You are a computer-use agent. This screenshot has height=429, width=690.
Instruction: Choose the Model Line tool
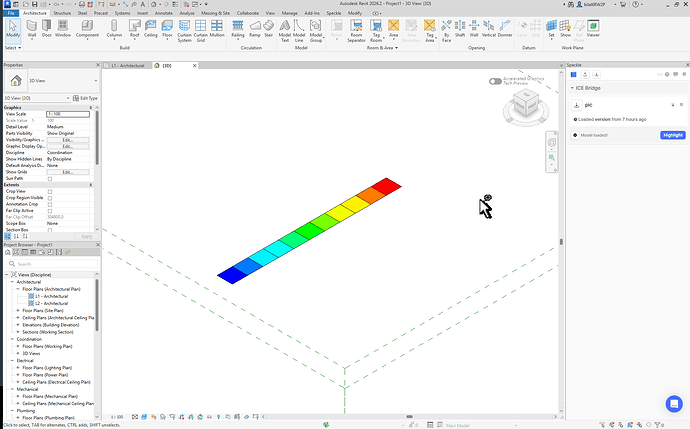[x=299, y=31]
